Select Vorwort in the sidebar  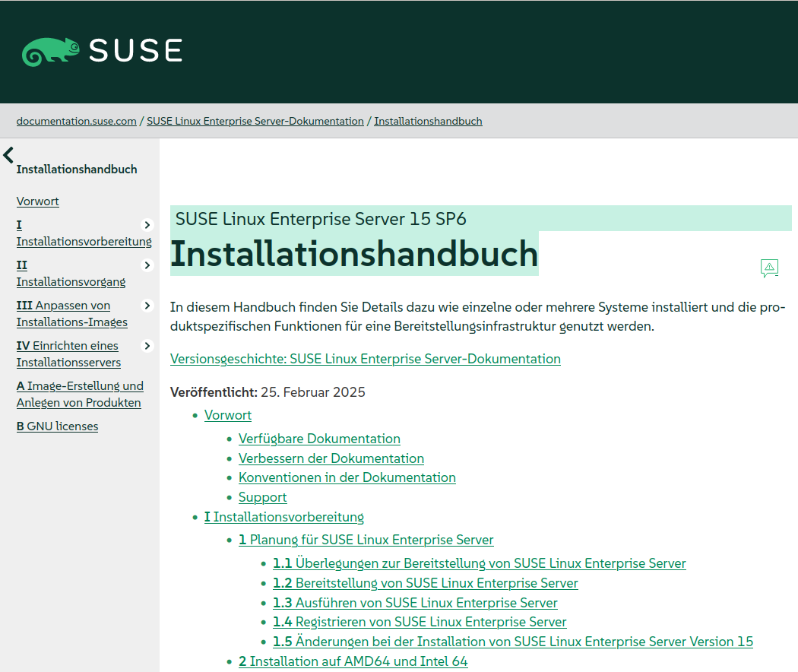tap(37, 201)
